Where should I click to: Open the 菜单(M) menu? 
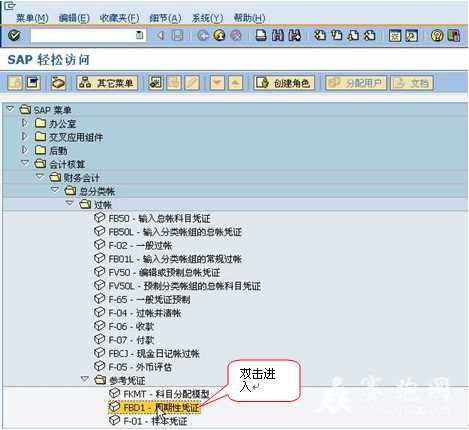pos(32,18)
